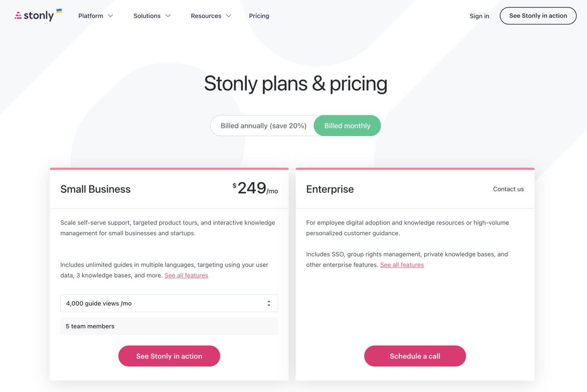
Task: Switch to Billed annually to save 20%
Action: coord(263,125)
